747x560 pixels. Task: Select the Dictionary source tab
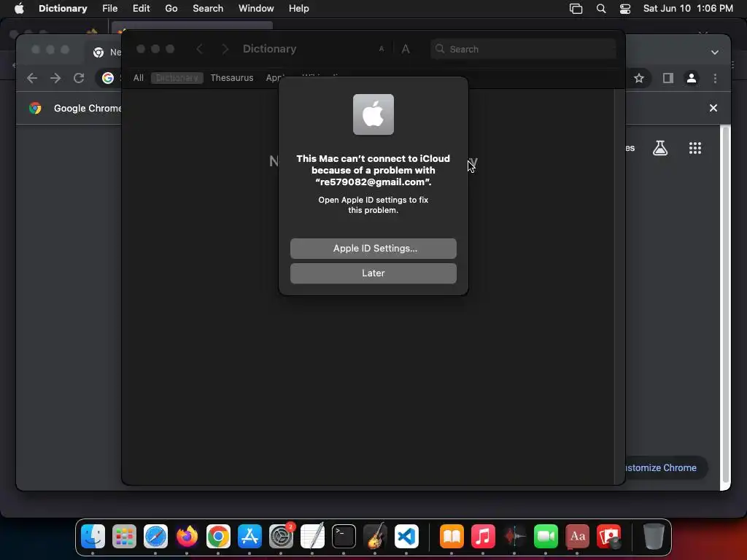tap(177, 77)
